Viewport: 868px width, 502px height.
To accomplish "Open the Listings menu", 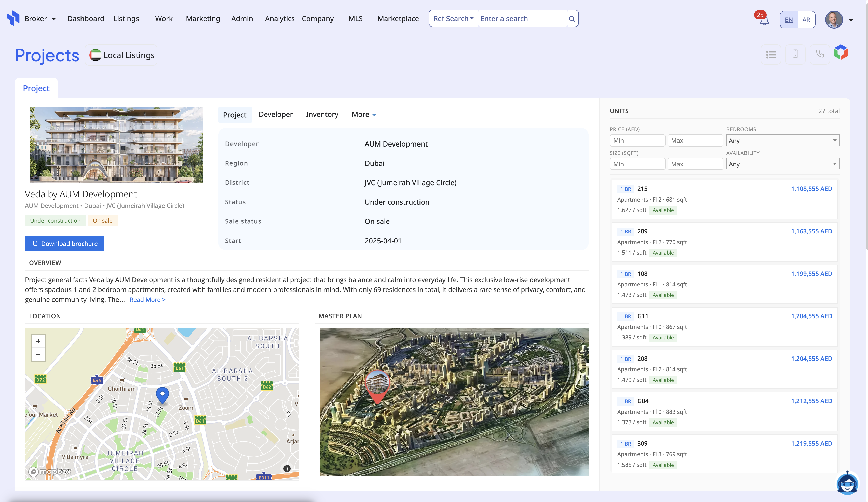I will pos(126,19).
